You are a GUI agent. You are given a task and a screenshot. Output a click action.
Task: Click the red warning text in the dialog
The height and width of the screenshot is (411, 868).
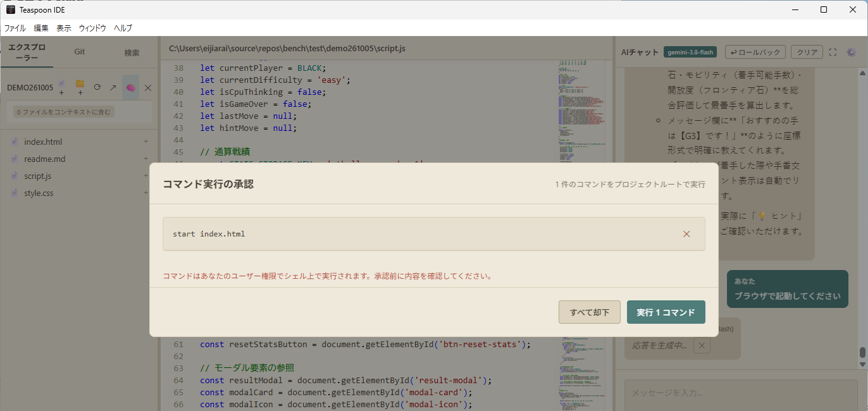click(327, 276)
